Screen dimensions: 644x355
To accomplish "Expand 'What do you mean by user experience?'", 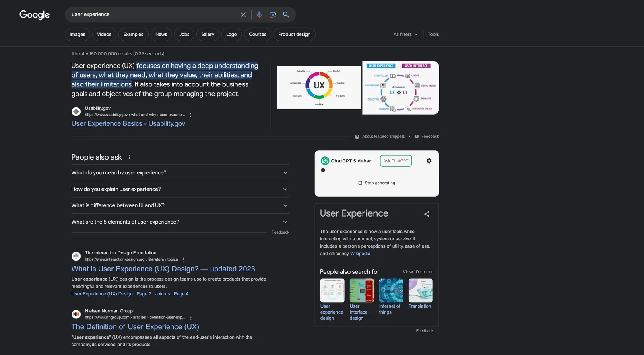I will pos(180,173).
